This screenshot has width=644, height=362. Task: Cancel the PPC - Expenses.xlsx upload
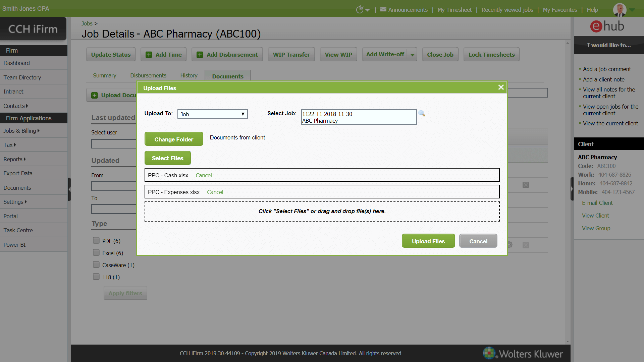point(215,192)
